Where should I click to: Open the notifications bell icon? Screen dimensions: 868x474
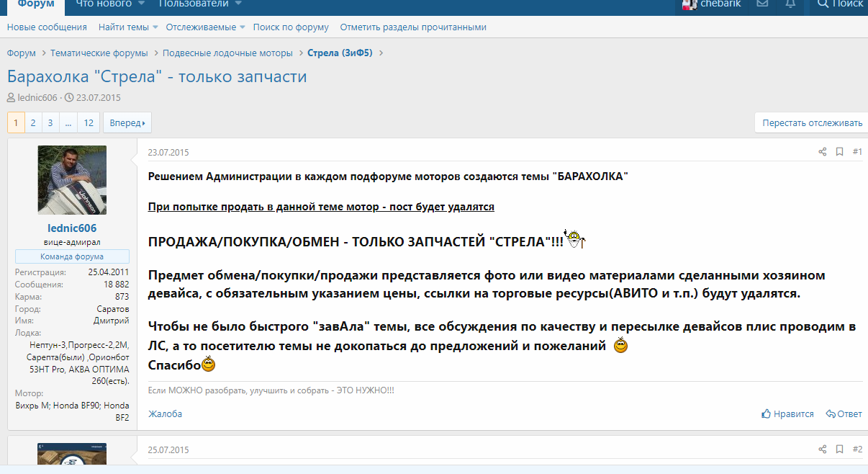click(x=790, y=4)
